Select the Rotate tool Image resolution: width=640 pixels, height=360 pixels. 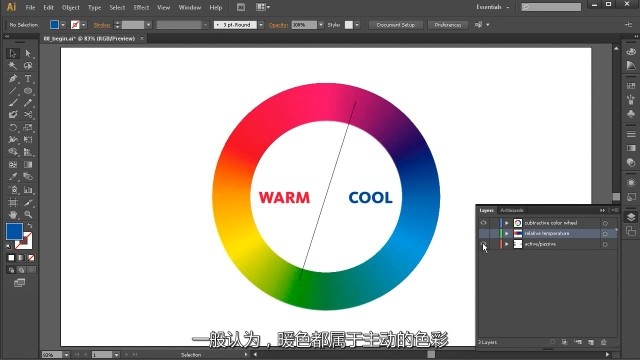pos(13,127)
